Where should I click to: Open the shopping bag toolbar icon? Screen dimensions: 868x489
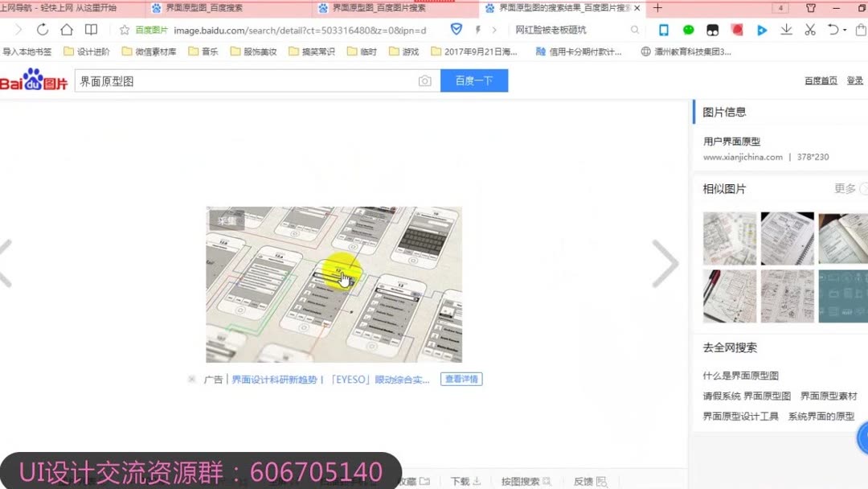click(x=862, y=29)
